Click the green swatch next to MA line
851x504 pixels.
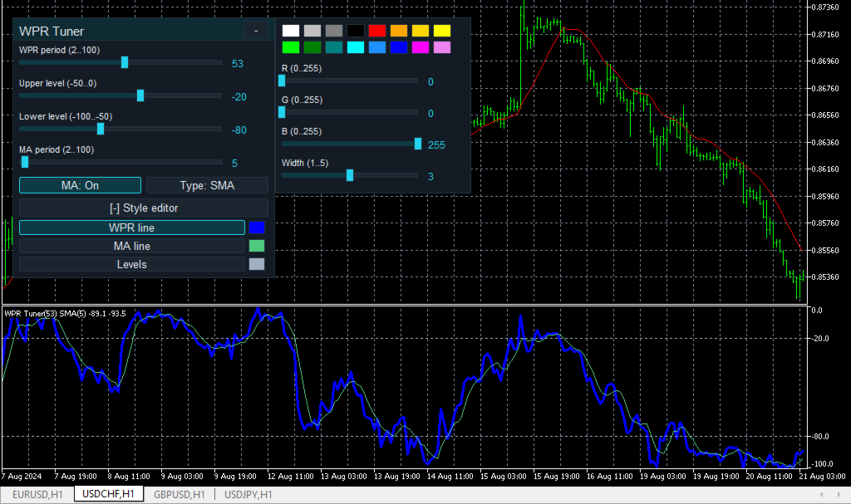pyautogui.click(x=257, y=246)
